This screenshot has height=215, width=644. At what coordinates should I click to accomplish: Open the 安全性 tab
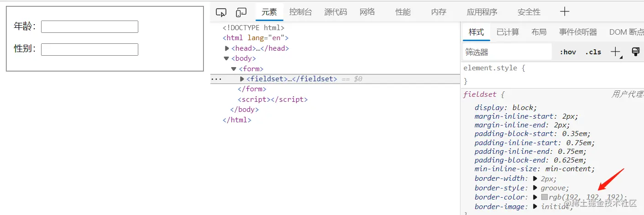point(529,12)
